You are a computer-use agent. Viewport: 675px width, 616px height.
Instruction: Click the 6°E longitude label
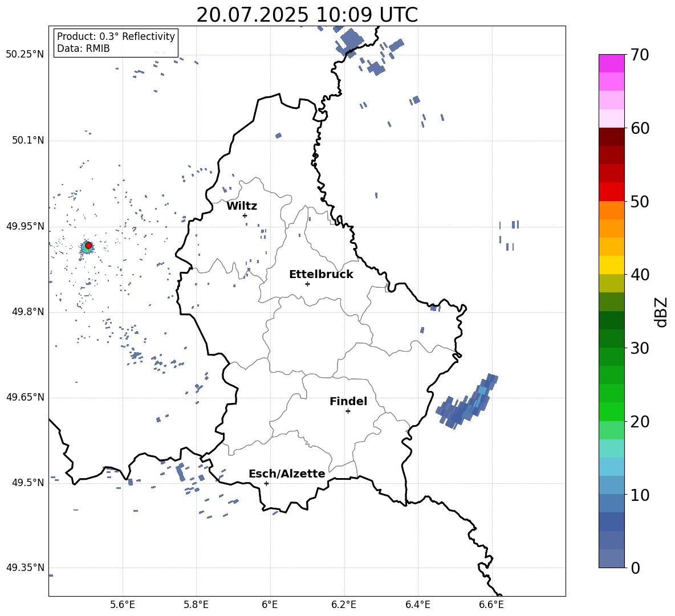click(270, 605)
